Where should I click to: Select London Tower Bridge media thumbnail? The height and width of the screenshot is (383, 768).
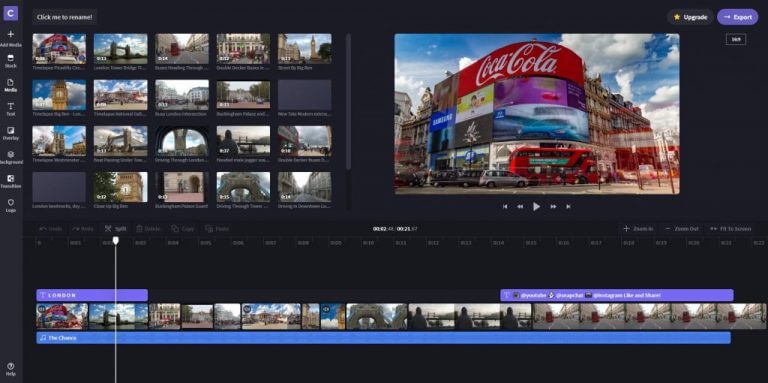tap(120, 48)
